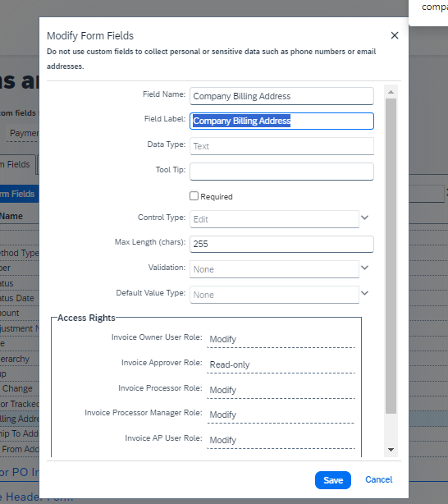
Task: Click scrollbar up arrow in dialog
Action: 391,92
